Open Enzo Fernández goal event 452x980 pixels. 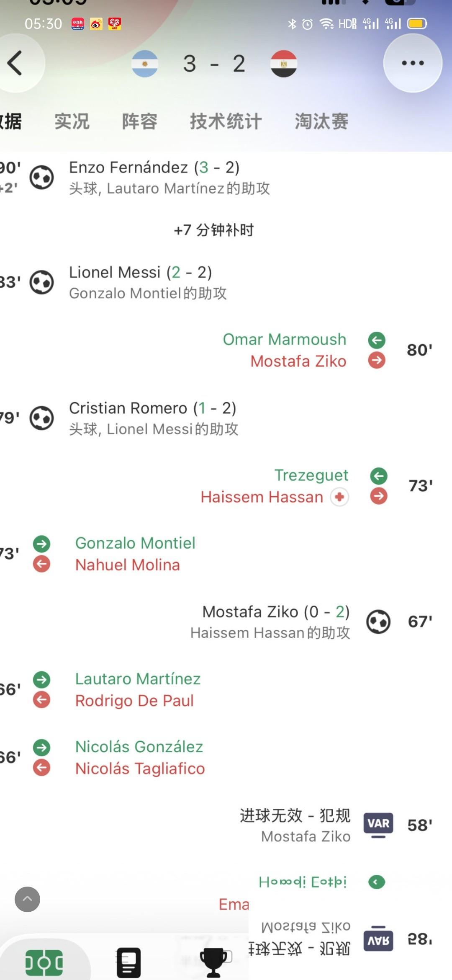[x=169, y=178]
